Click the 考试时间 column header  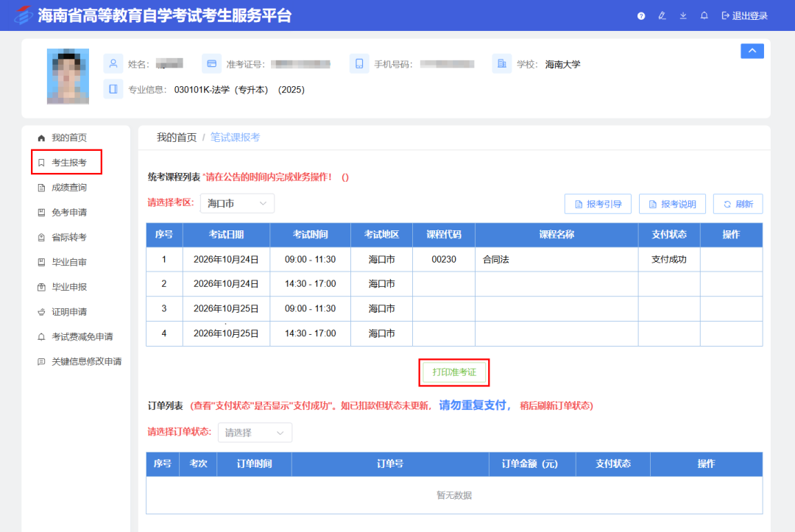311,235
